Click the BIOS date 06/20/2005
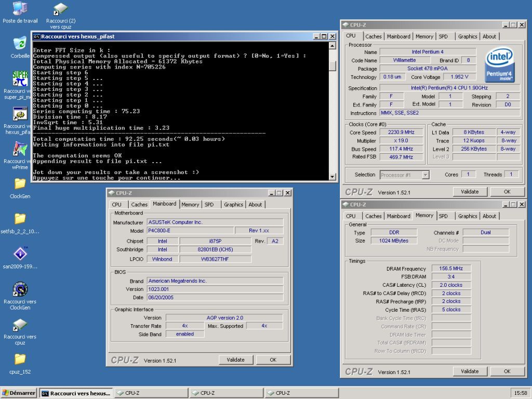Image resolution: width=532 pixels, height=399 pixels. pos(215,297)
